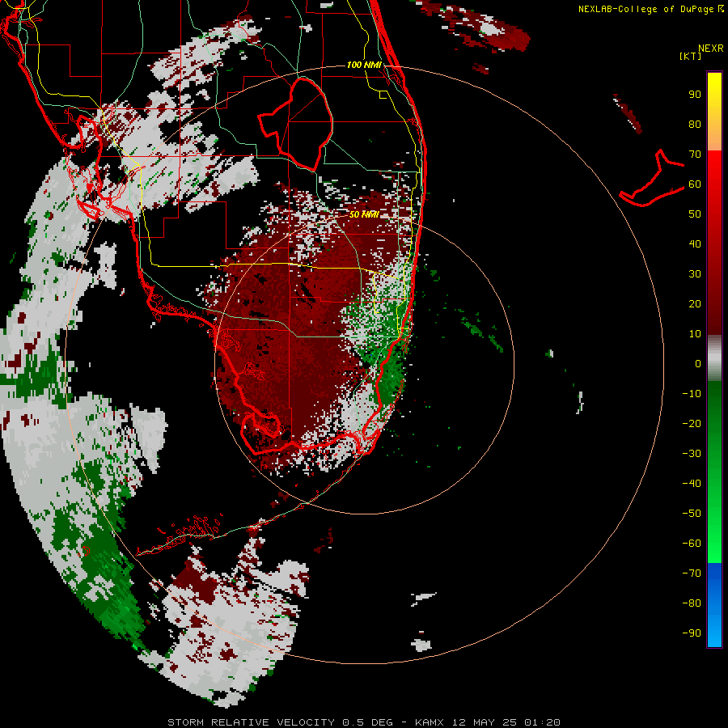Select the 0.5 DEG elevation text
The height and width of the screenshot is (728, 728).
pyautogui.click(x=368, y=722)
